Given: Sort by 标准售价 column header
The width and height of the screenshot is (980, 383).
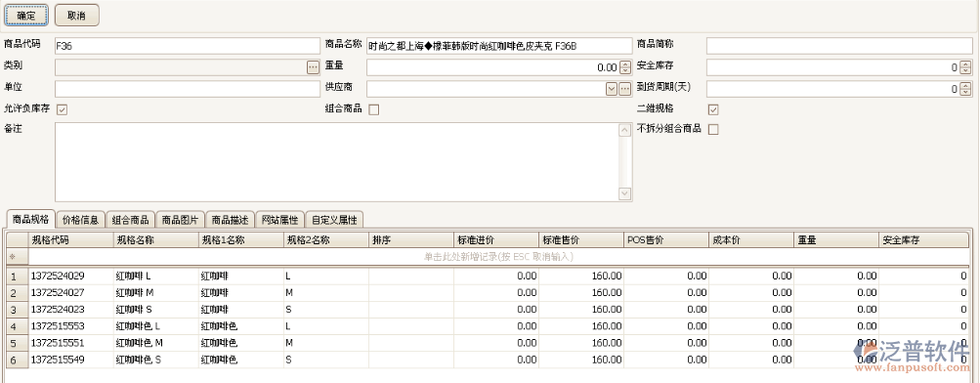Looking at the screenshot, I should [x=581, y=240].
